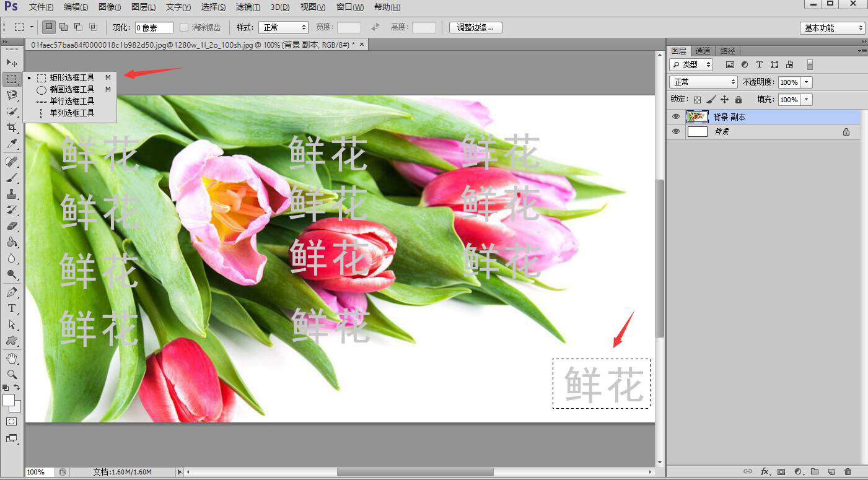Open the 样式 style dropdown set to 正常
Viewport: 868px width, 480px height.
[x=284, y=27]
